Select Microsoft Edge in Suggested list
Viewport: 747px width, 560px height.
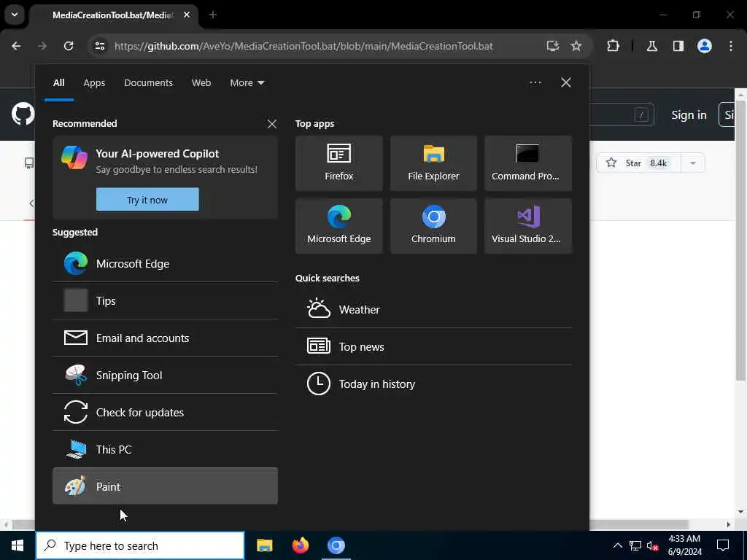pyautogui.click(x=165, y=263)
